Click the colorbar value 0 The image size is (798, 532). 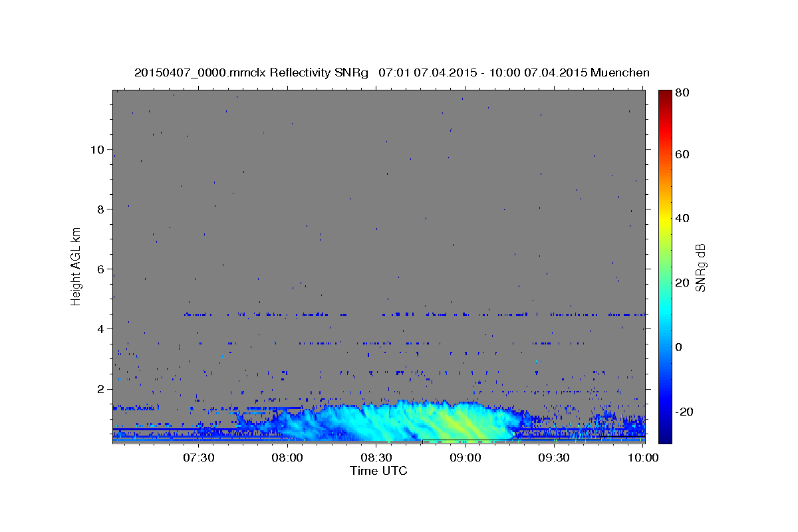coord(679,347)
